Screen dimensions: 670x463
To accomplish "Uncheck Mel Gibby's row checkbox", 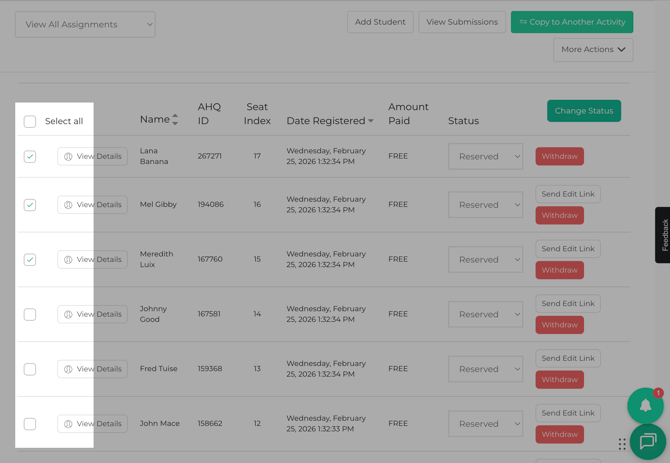I will pyautogui.click(x=30, y=205).
